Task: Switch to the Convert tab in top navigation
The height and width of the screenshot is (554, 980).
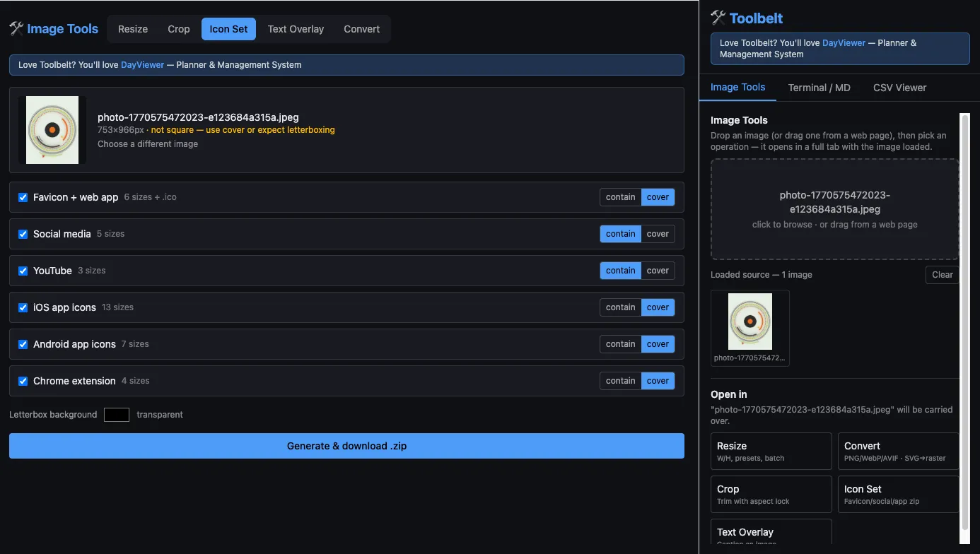Action: tap(362, 29)
